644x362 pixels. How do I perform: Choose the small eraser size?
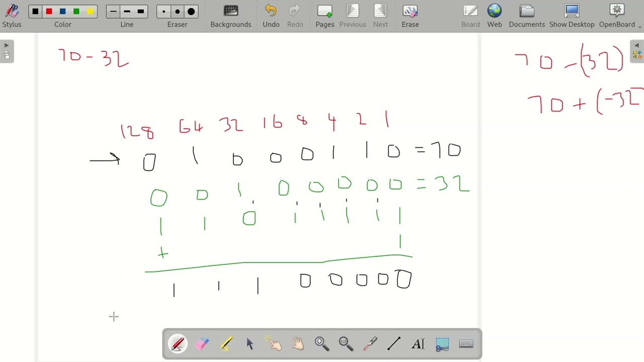164,12
